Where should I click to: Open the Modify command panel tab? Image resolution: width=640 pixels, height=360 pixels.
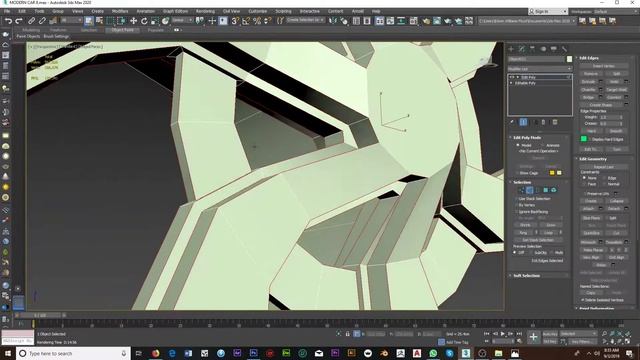522,49
